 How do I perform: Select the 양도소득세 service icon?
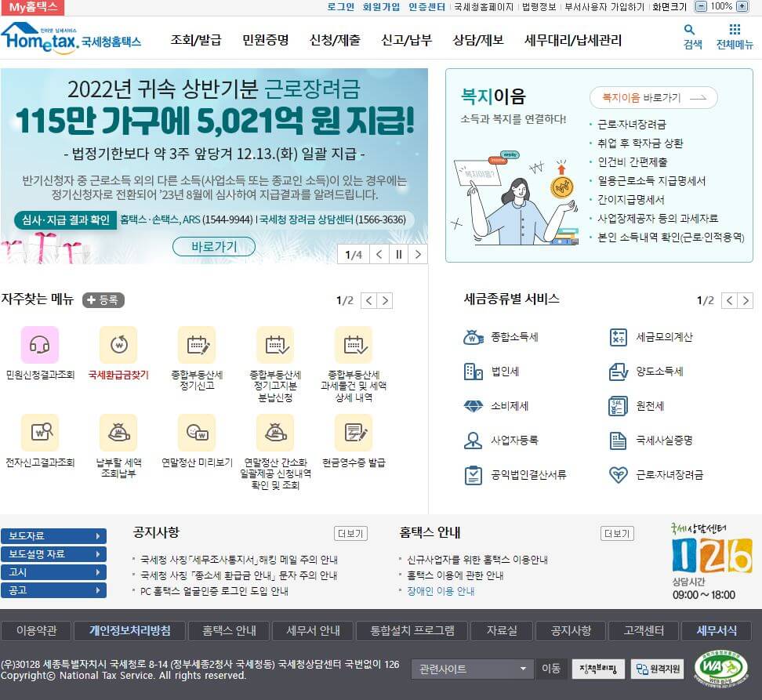[619, 372]
